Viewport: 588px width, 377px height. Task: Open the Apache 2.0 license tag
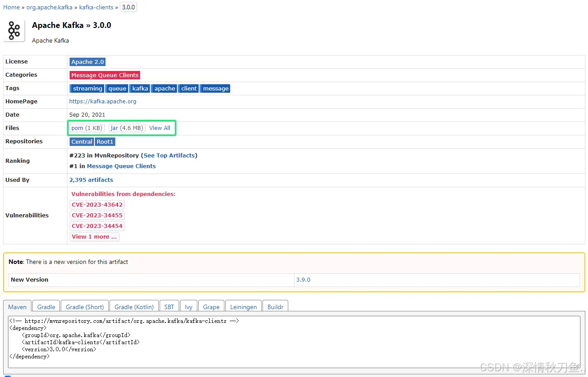88,62
